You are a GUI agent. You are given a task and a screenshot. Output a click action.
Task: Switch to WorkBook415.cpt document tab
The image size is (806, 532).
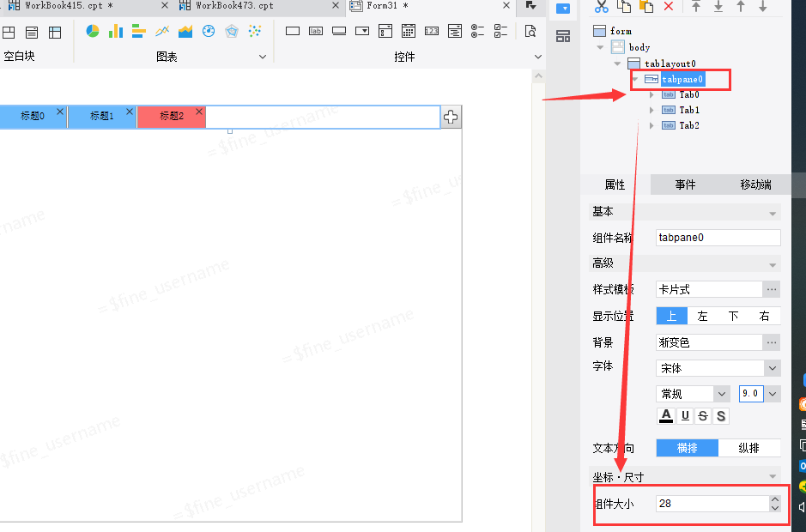pyautogui.click(x=69, y=6)
